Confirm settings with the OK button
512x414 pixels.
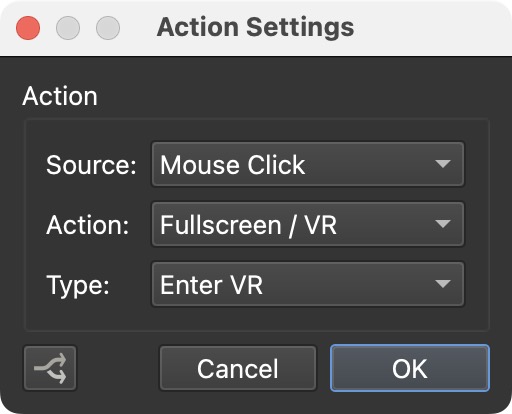coord(410,368)
